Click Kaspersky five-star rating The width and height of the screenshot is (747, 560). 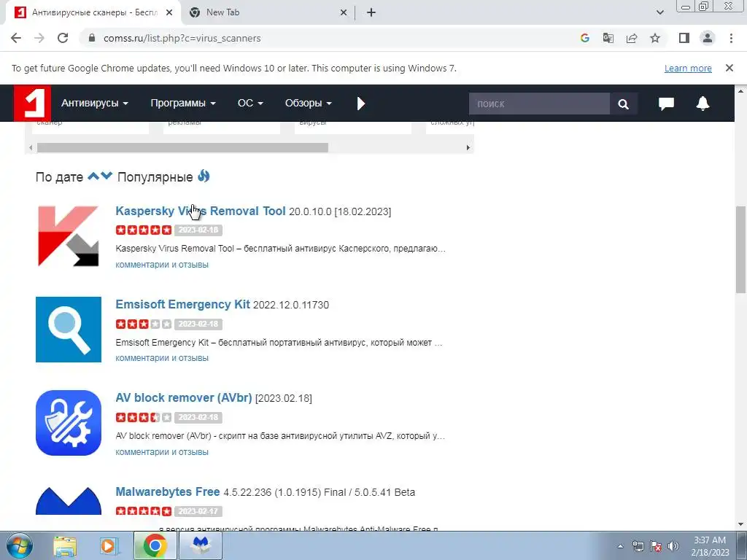tap(144, 230)
